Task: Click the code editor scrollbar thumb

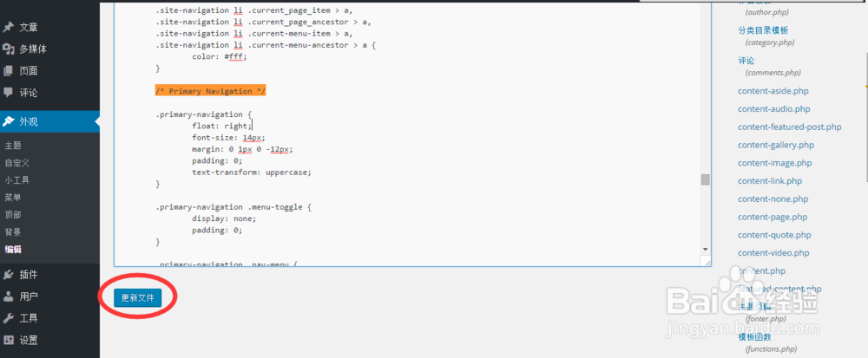Action: [705, 179]
